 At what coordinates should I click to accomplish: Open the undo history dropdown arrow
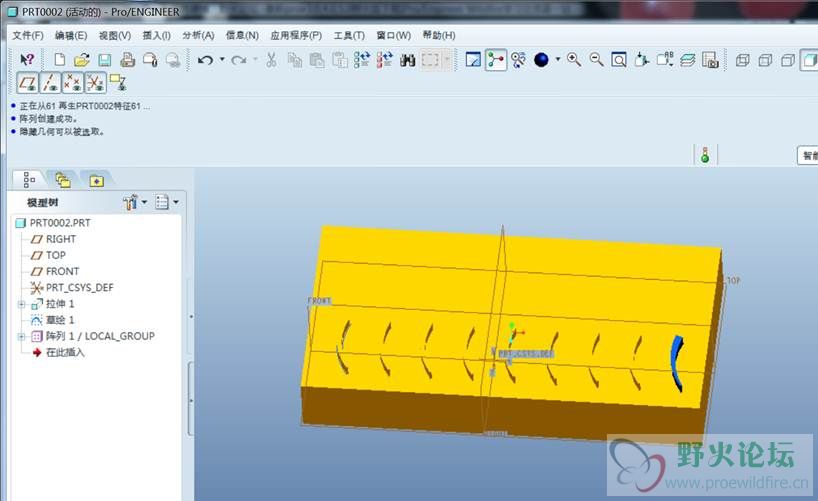pos(222,59)
